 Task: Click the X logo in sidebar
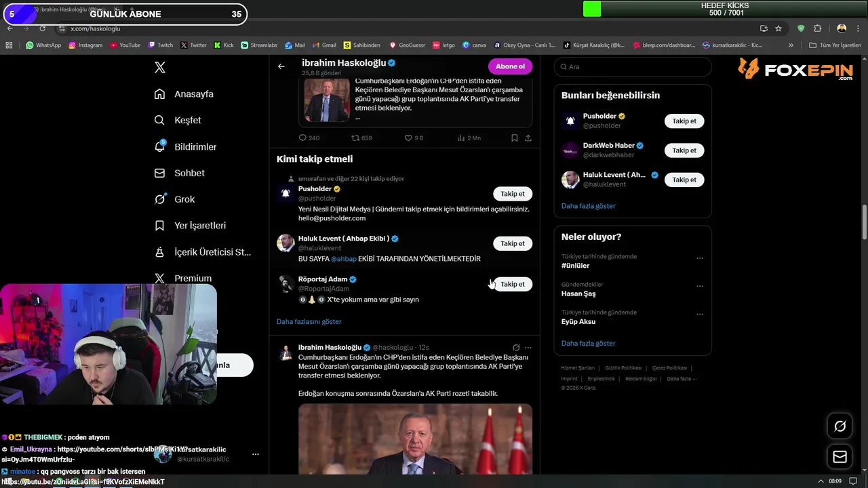[x=160, y=67]
